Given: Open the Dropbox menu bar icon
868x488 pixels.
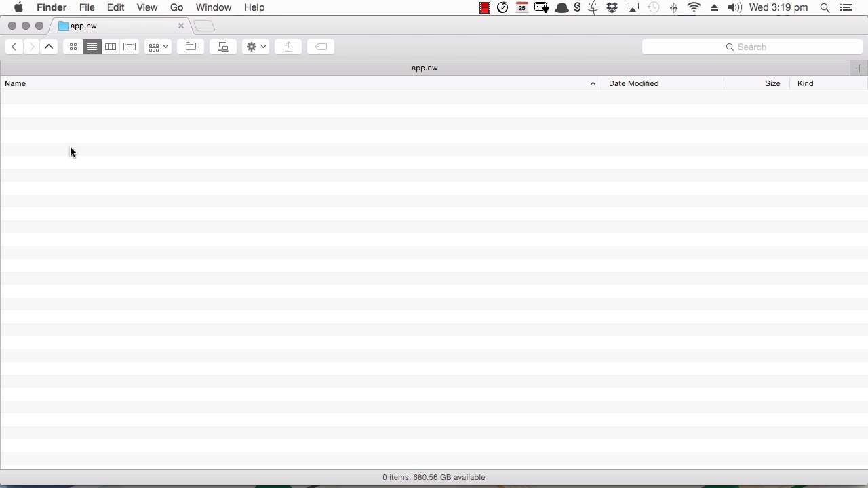Looking at the screenshot, I should 612,7.
